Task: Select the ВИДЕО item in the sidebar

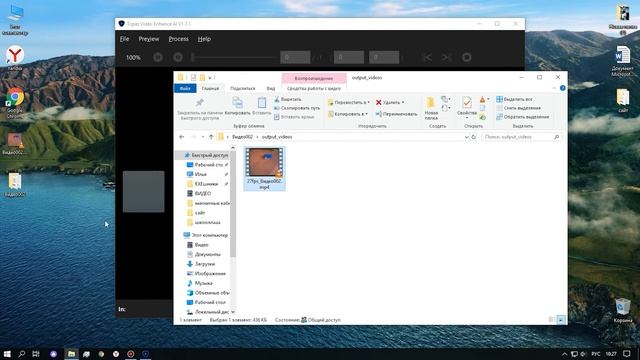Action: click(x=199, y=193)
